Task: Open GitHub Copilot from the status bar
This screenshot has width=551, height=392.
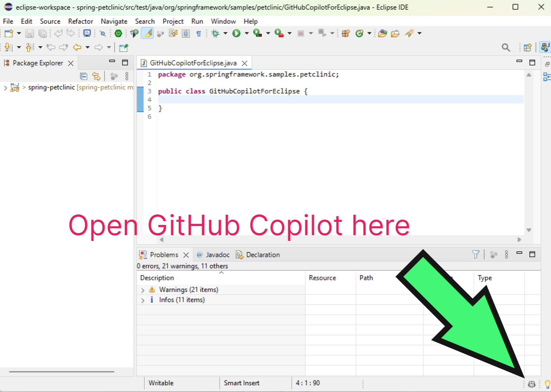Action: [532, 384]
